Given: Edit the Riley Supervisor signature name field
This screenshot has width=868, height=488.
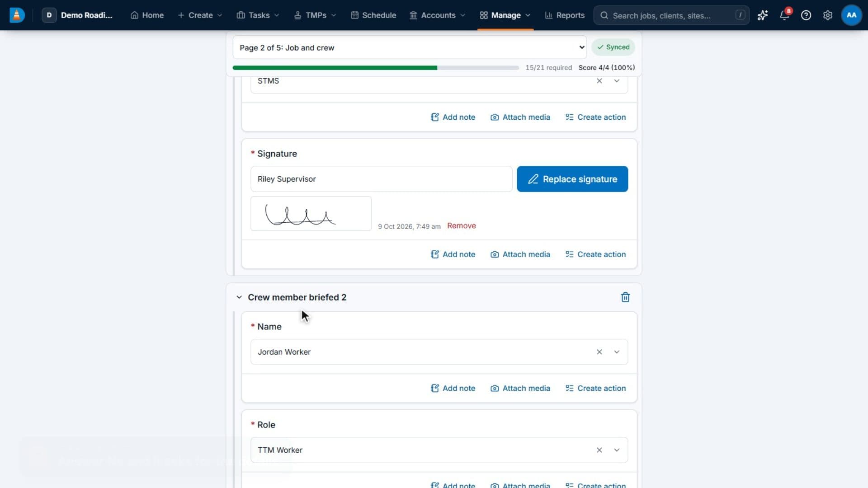Looking at the screenshot, I should 382,179.
